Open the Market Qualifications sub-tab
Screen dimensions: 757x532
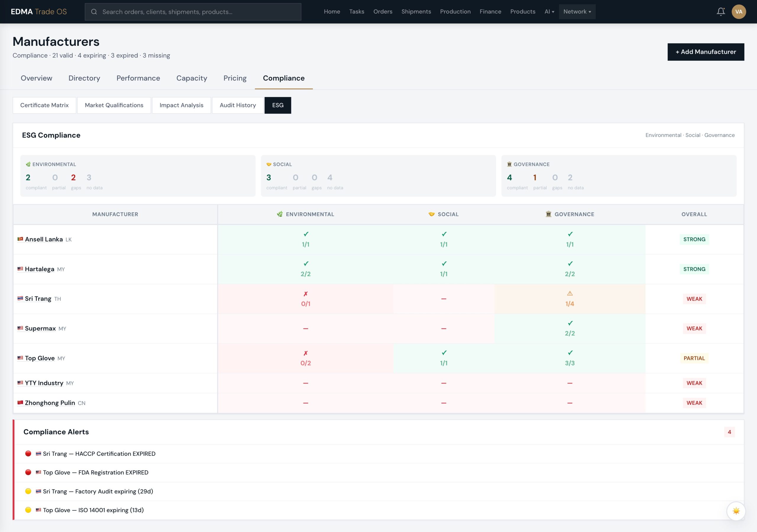point(114,105)
